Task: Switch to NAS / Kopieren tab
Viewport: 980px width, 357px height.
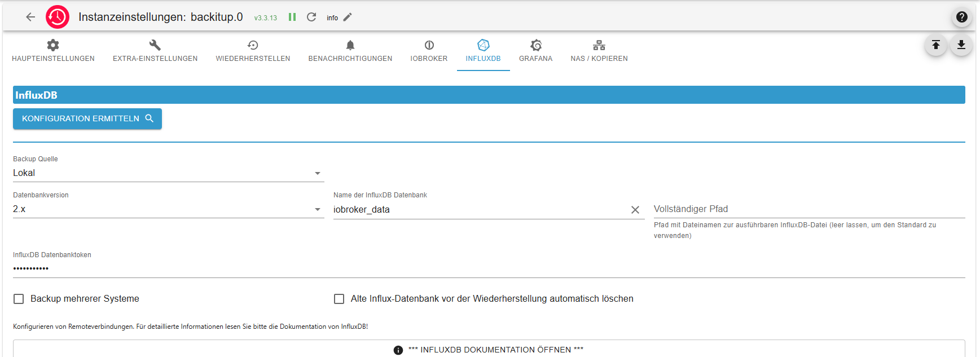Action: tap(599, 51)
